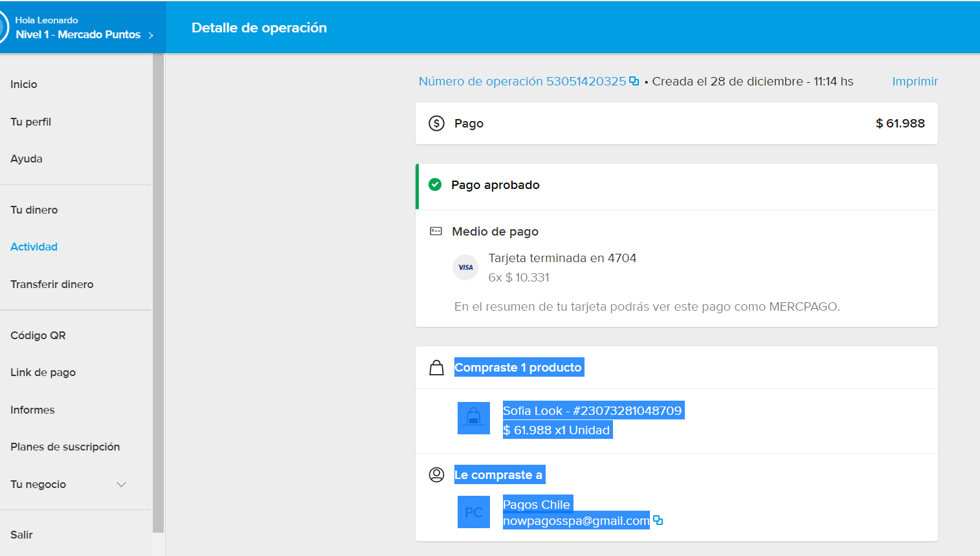The width and height of the screenshot is (980, 556).
Task: Click the nowpagosspa@gmail.com email
Action: coord(576,520)
